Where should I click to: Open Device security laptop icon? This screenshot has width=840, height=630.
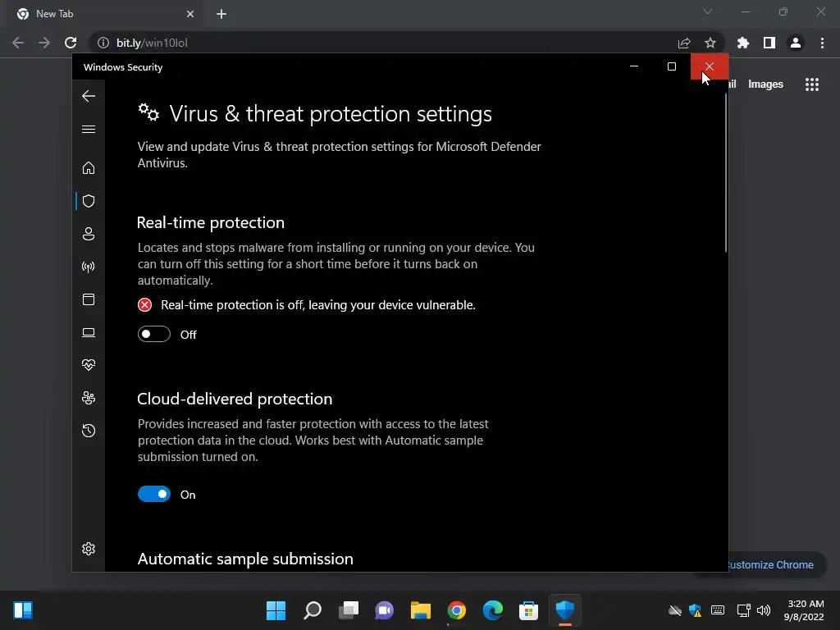[x=89, y=333]
